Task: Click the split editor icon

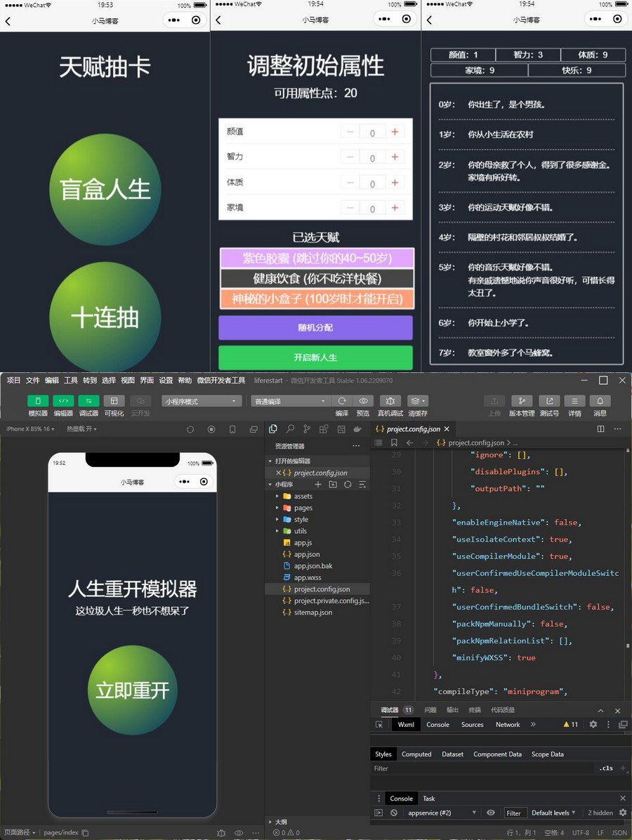Action: pyautogui.click(x=600, y=428)
